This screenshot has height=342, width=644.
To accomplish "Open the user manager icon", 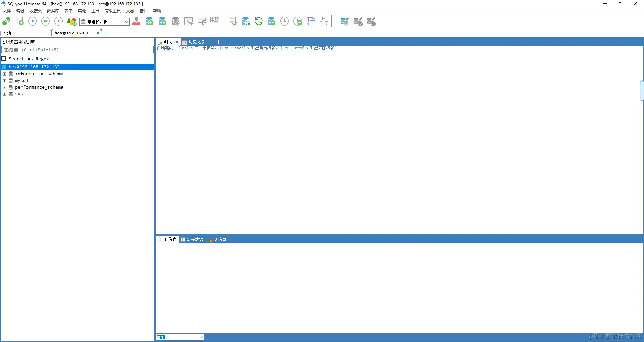I will 136,21.
